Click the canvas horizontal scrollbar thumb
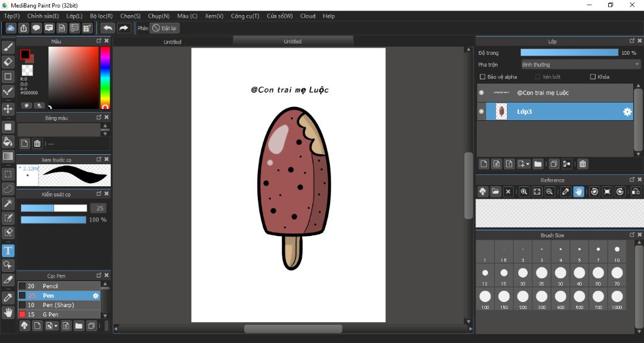 (x=293, y=329)
